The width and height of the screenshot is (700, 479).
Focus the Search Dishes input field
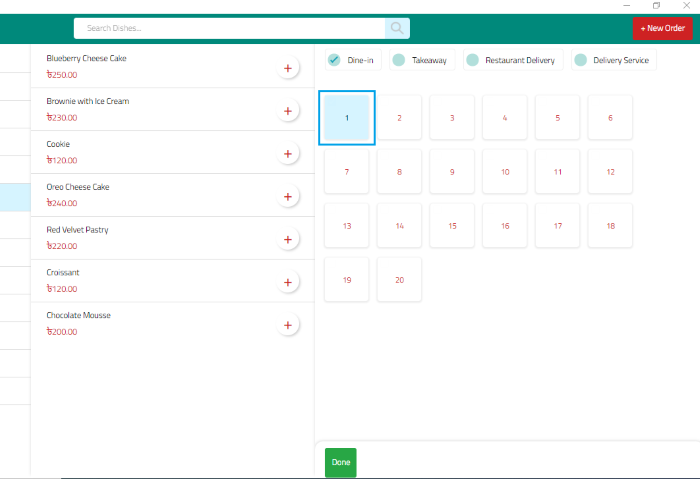point(230,28)
